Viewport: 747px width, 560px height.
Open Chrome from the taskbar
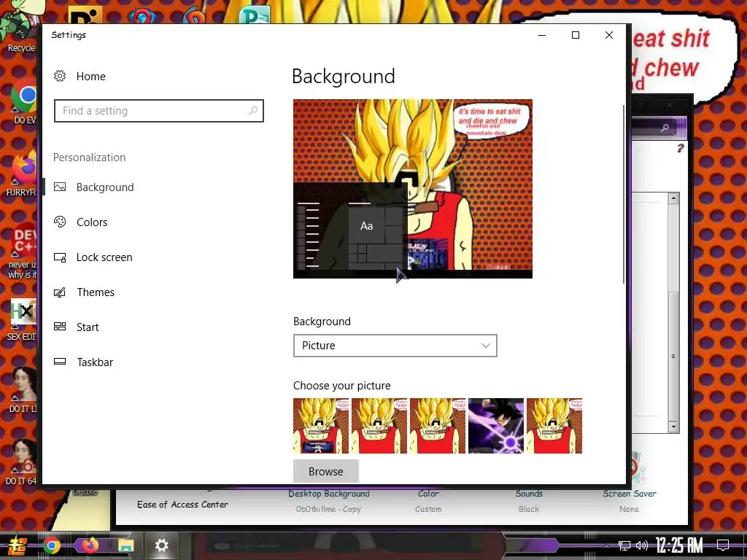tap(52, 545)
